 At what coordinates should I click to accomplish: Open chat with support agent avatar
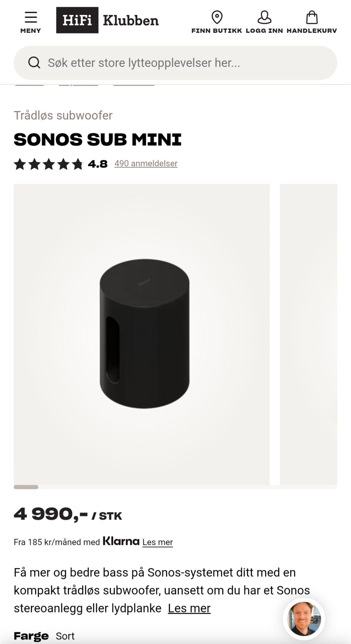click(304, 619)
